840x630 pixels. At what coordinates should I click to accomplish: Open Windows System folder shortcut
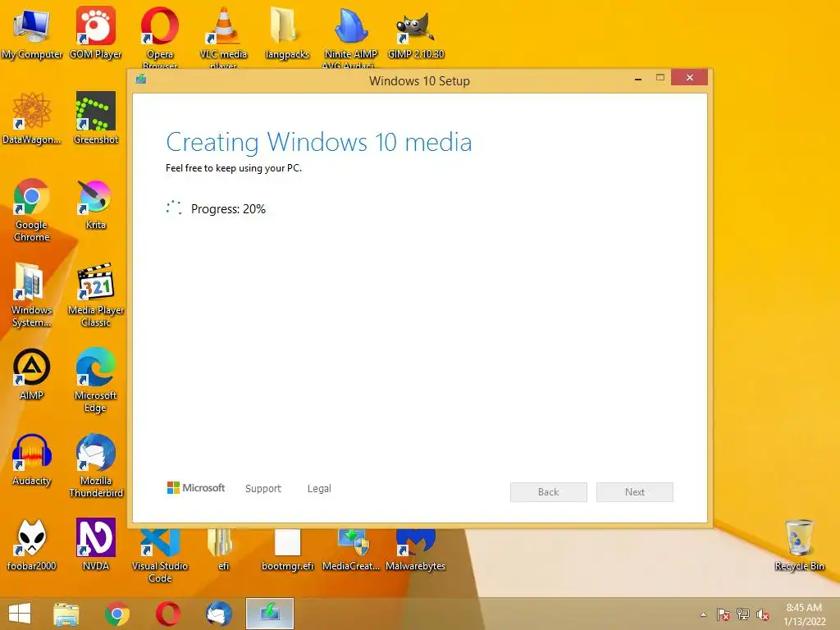[x=31, y=294]
